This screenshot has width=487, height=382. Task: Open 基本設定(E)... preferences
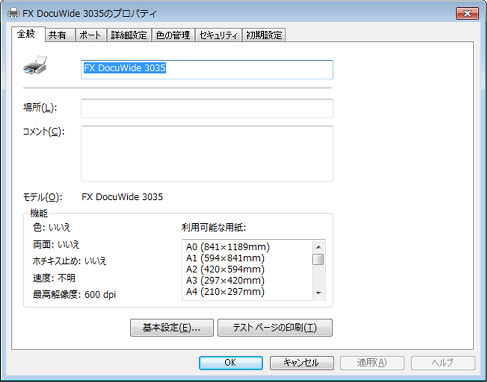tap(172, 328)
